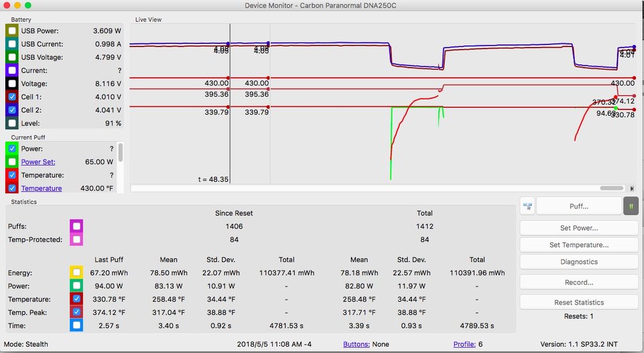Open the Profile link in status bar
Image resolution: width=644 pixels, height=353 pixels.
coord(464,344)
